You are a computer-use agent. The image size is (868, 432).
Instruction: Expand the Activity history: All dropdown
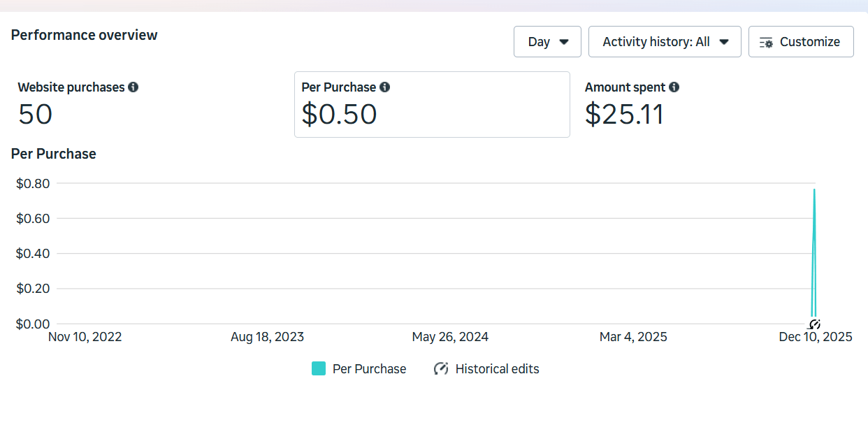[657, 42]
